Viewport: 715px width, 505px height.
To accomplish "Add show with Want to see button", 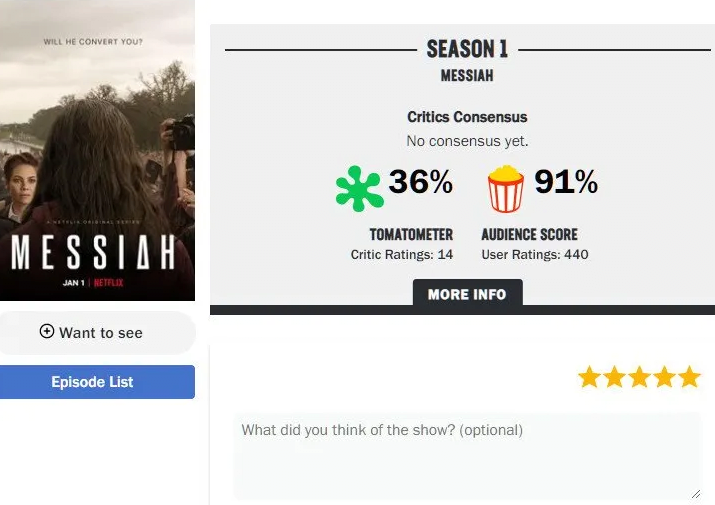I will (x=97, y=333).
